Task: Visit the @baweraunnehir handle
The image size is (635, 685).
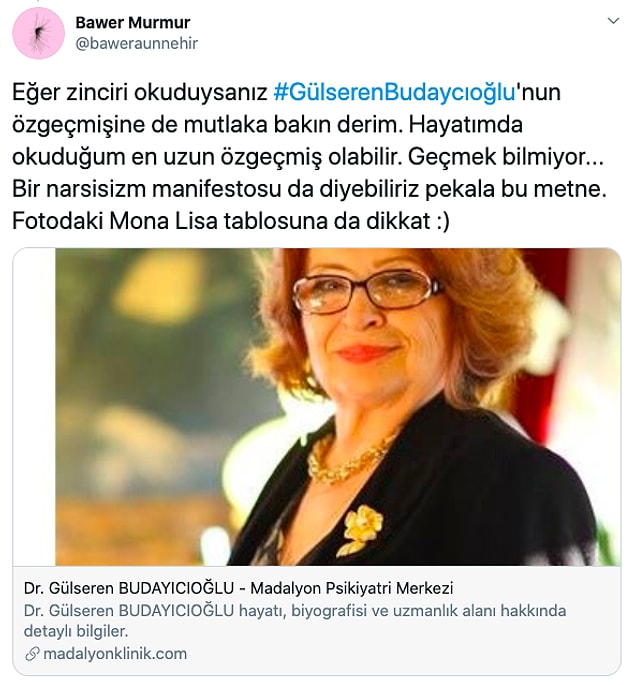Action: [137, 43]
